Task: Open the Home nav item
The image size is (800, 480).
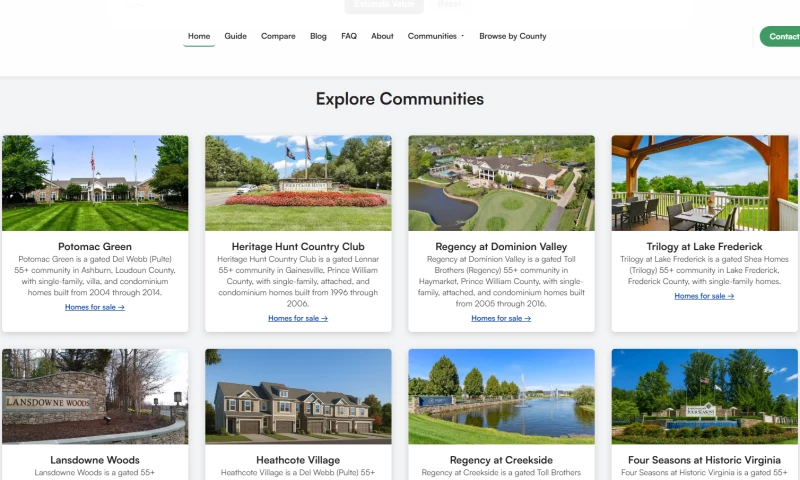Action: point(199,36)
